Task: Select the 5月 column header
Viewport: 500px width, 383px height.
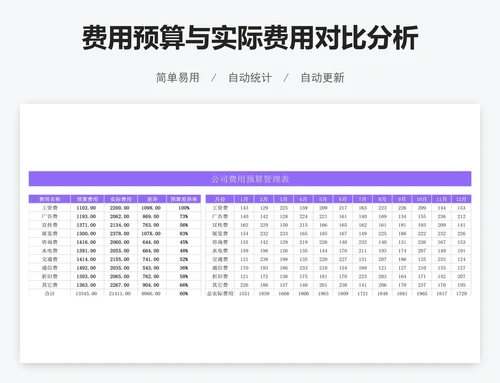Action: 323,199
